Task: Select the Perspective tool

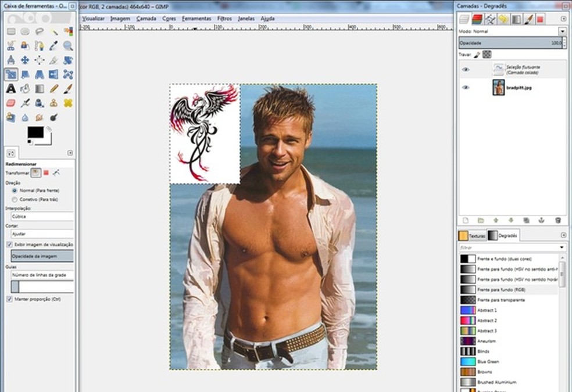Action: [x=40, y=74]
